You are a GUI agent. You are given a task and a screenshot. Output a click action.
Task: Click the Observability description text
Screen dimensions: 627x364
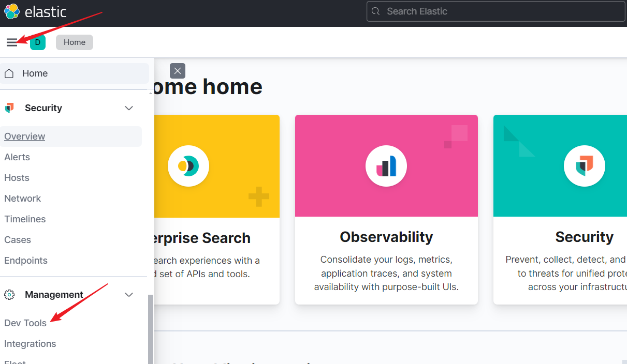[386, 273]
